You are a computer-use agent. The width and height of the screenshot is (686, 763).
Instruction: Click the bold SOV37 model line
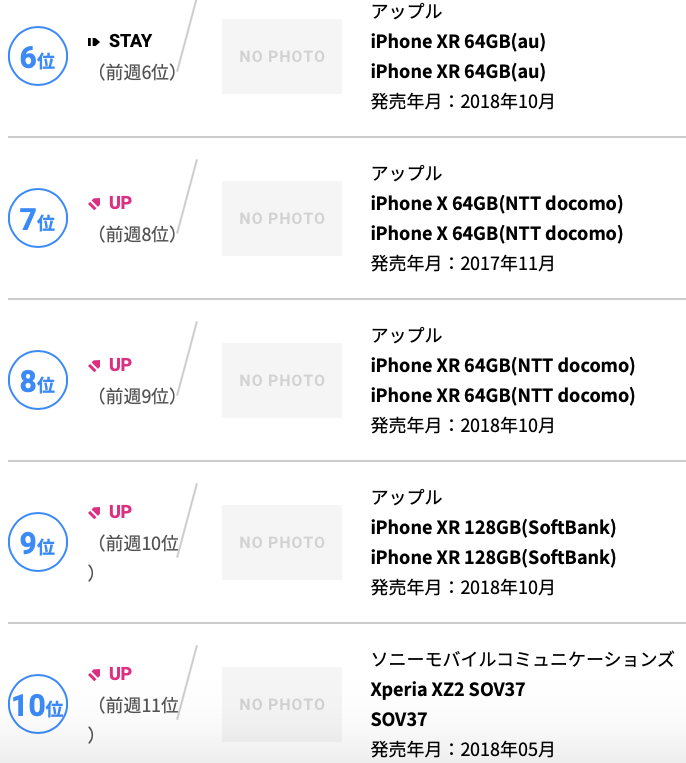(x=399, y=720)
